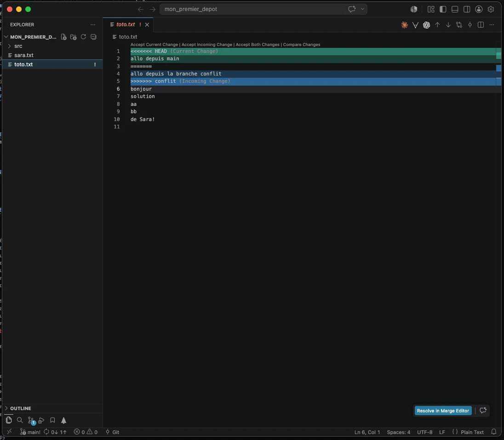Click toto.txt in the breadcrumb bar

(128, 37)
